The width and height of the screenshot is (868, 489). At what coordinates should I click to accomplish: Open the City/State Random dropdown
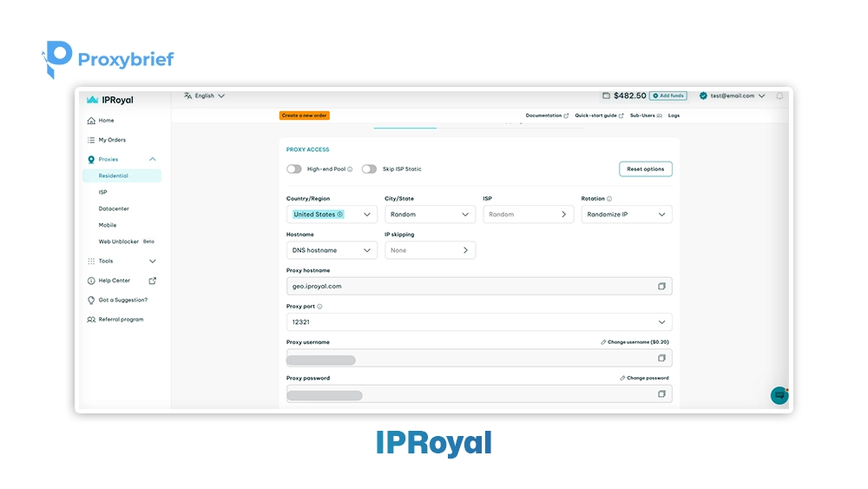click(431, 215)
